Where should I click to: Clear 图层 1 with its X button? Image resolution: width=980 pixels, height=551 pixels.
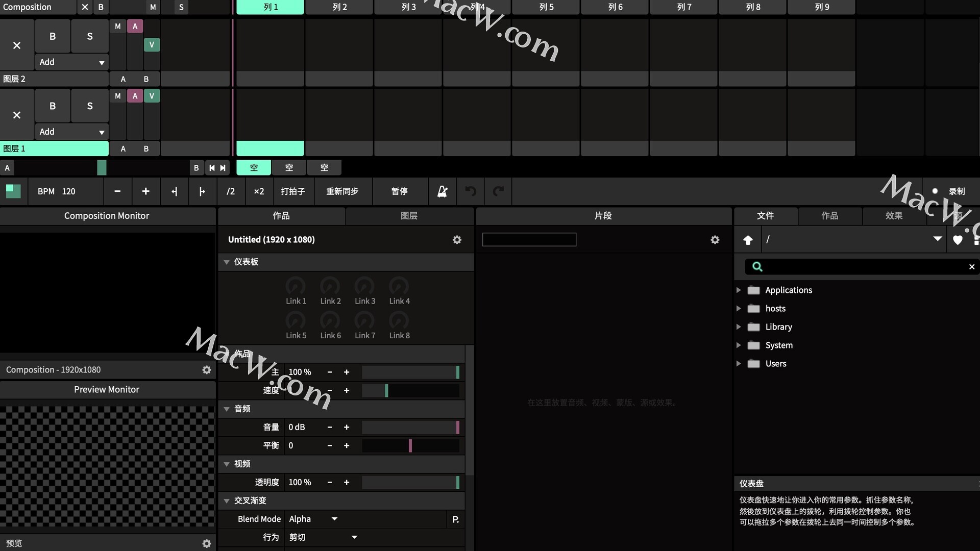[17, 115]
